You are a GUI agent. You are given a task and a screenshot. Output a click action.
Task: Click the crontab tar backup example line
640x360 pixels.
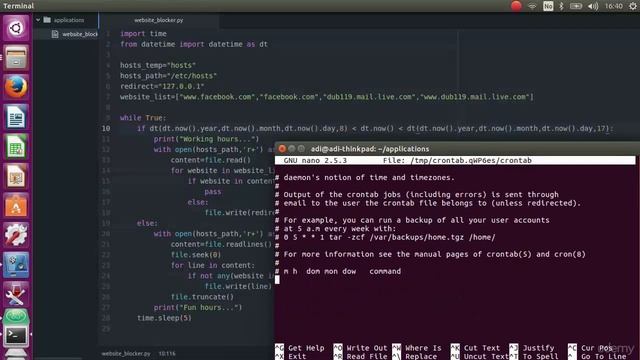[385, 237]
